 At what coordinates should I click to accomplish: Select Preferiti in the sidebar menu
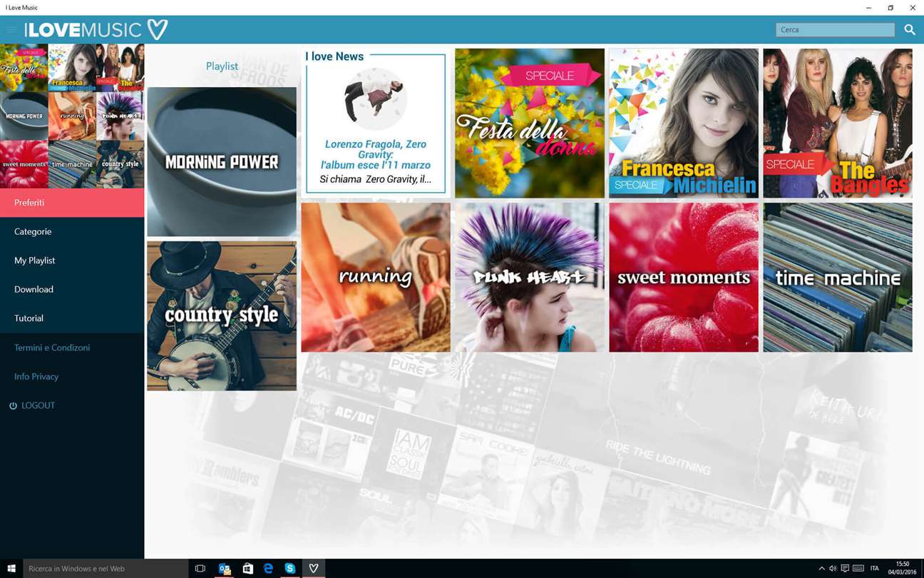pos(72,203)
